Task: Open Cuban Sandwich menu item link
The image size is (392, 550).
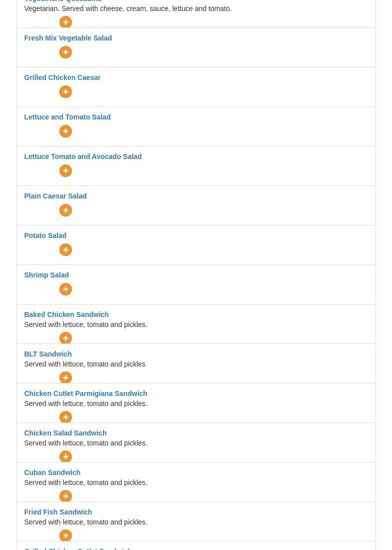Action: [x=52, y=472]
